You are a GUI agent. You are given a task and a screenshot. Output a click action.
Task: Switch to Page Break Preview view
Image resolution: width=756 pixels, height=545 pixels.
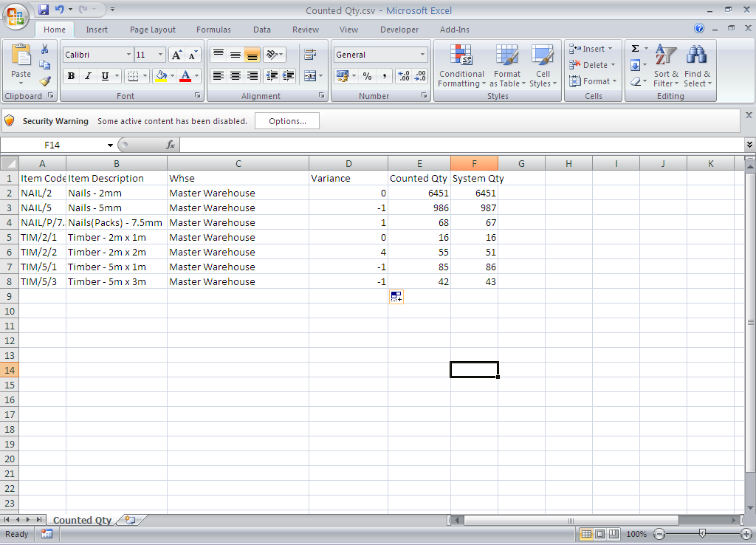click(x=614, y=534)
